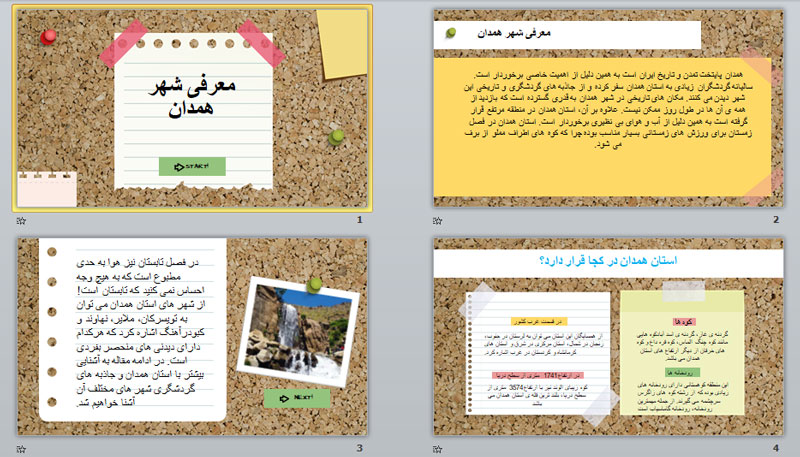Image resolution: width=800 pixels, height=457 pixels.
Task: Click the red pushpin on slide 1
Action: 48,38
